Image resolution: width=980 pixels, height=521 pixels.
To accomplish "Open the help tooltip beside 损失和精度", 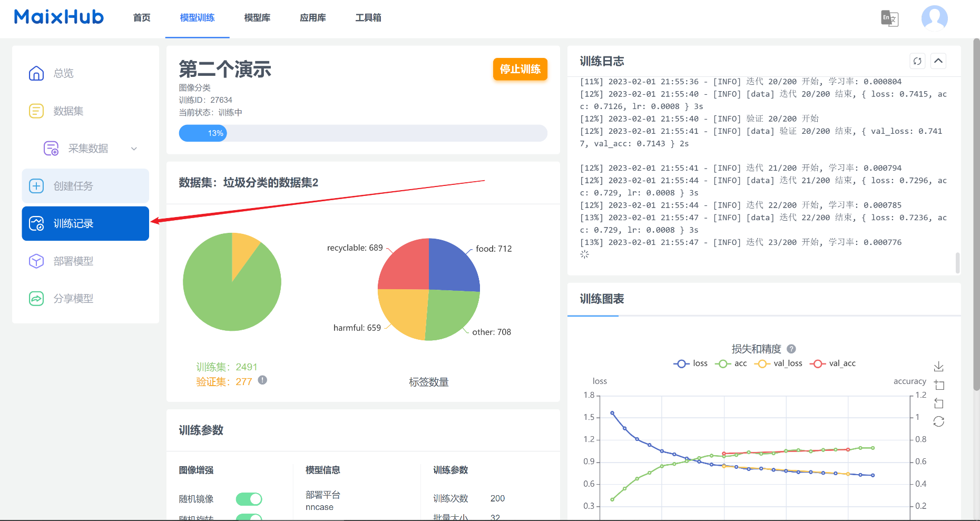I will (x=790, y=348).
